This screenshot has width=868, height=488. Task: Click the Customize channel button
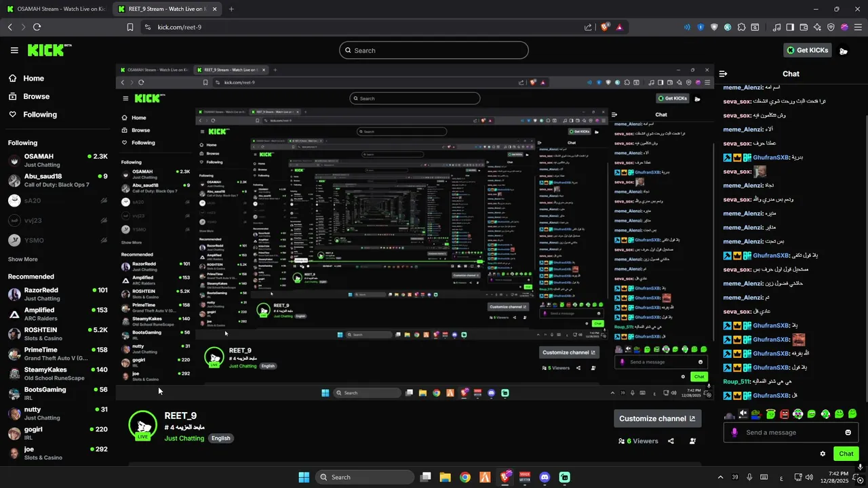coord(657,419)
